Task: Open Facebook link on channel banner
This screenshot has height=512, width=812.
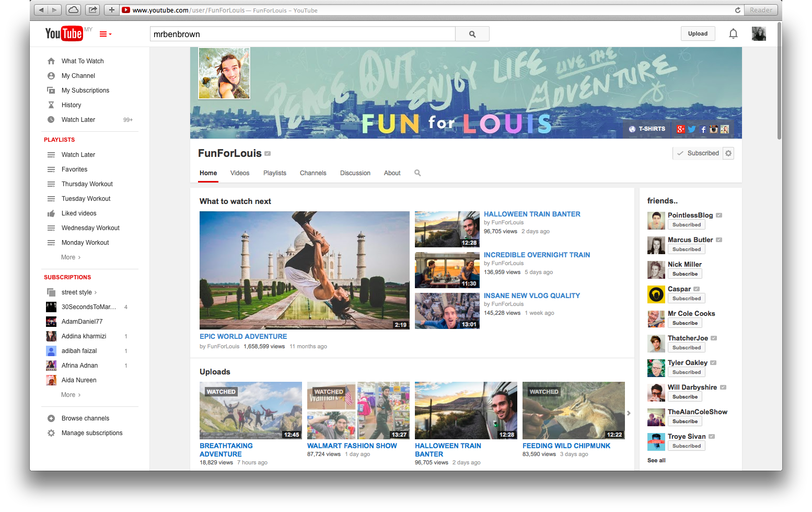Action: [x=703, y=129]
